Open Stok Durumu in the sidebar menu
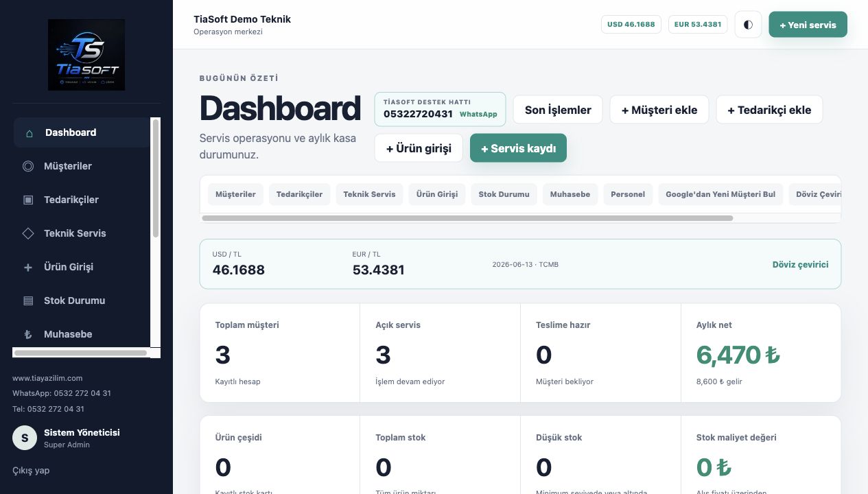The width and height of the screenshot is (868, 494). 82,301
